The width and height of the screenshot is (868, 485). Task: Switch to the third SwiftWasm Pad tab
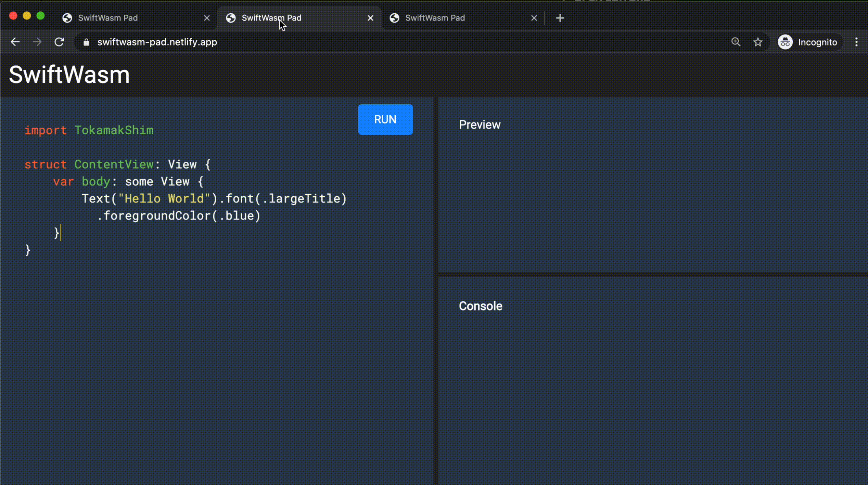point(435,18)
